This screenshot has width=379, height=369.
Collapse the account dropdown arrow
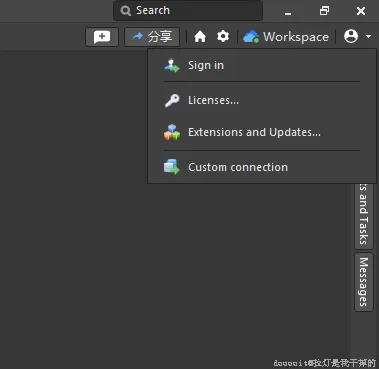click(368, 36)
